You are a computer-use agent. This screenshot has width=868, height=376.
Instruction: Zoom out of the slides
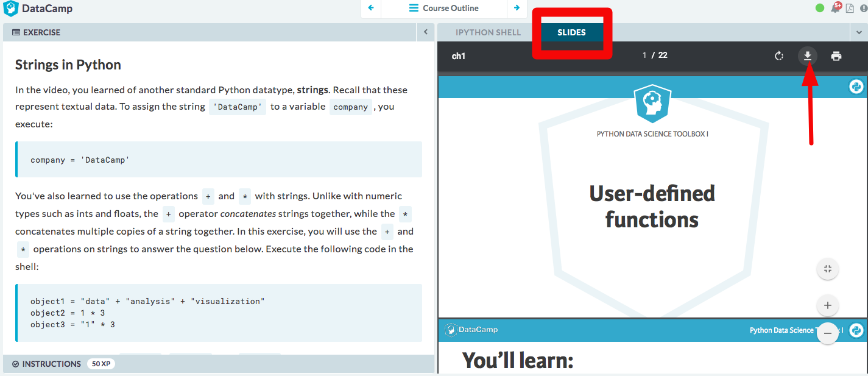(x=827, y=333)
